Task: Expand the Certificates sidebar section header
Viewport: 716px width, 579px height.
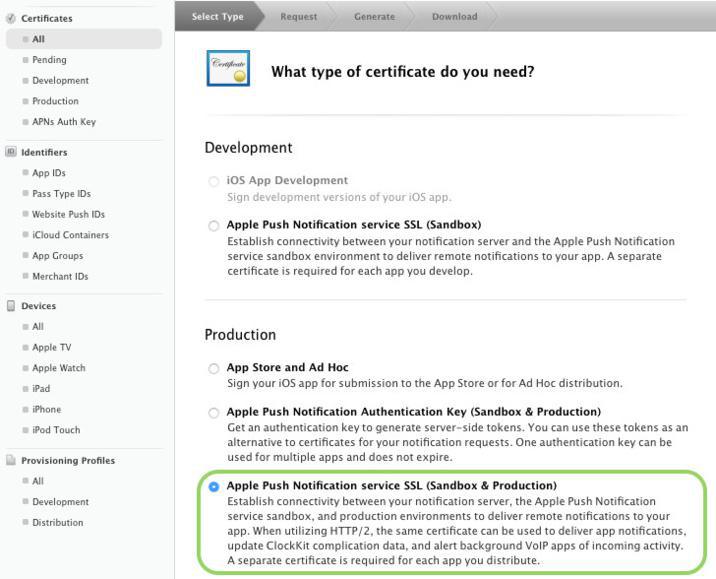Action: coord(46,18)
